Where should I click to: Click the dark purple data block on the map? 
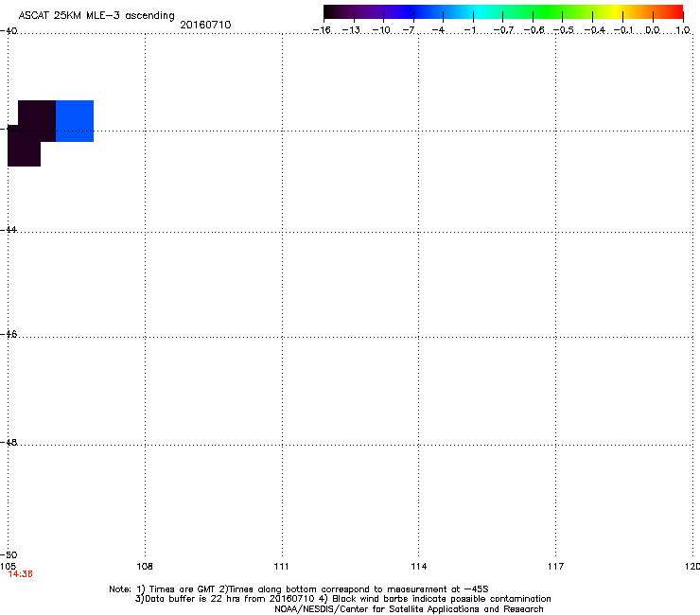31,133
